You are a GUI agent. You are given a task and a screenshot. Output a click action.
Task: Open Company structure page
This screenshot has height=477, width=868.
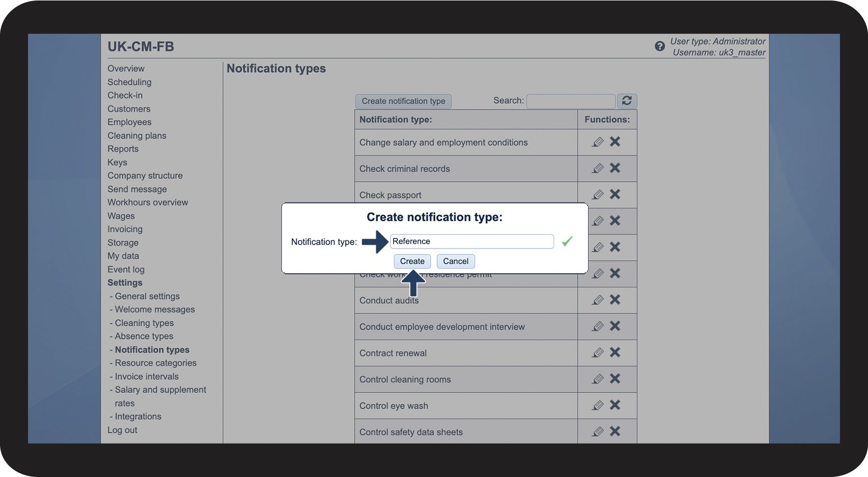tap(145, 175)
